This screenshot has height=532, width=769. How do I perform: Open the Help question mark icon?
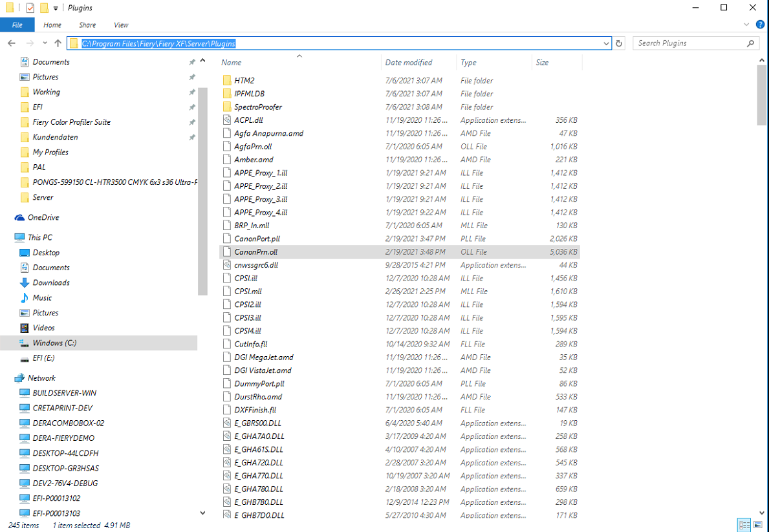pos(760,25)
